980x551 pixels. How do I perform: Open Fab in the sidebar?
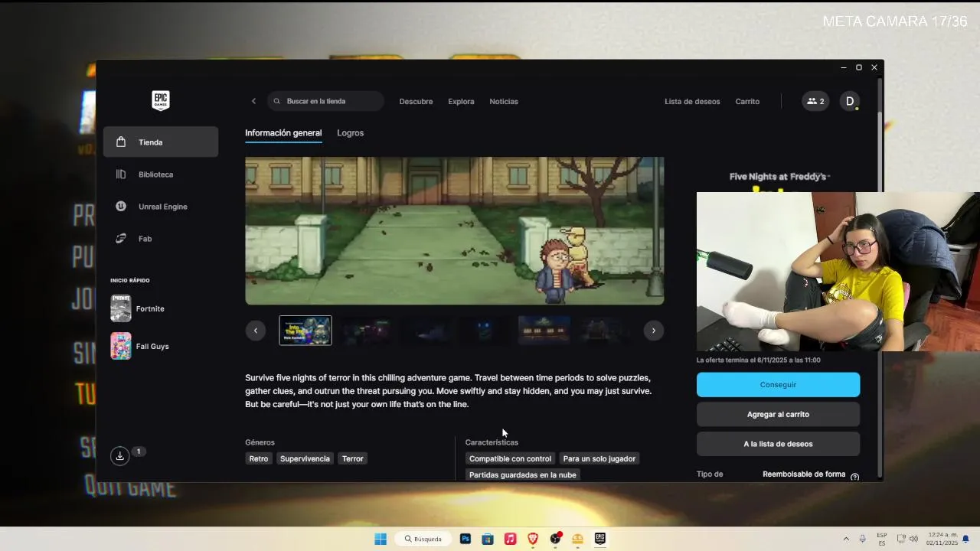tap(161, 239)
